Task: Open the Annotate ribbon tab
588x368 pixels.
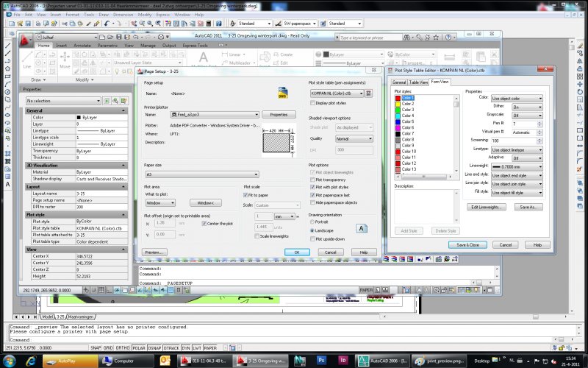Action: click(82, 46)
